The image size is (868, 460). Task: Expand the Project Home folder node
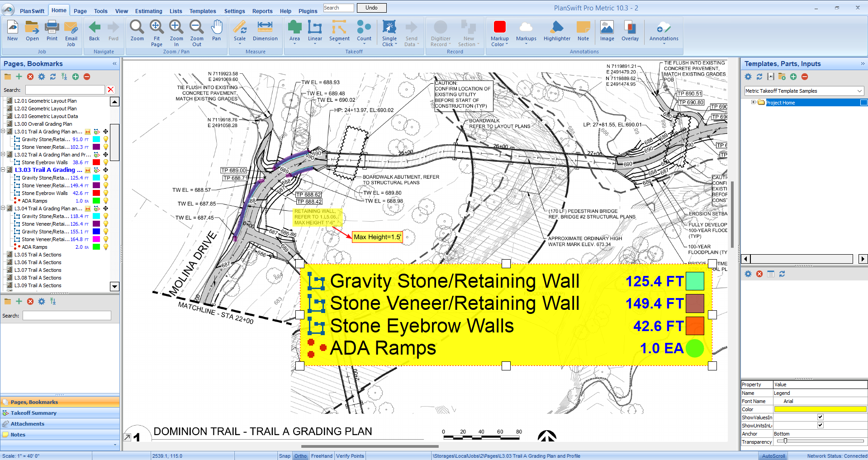(753, 102)
